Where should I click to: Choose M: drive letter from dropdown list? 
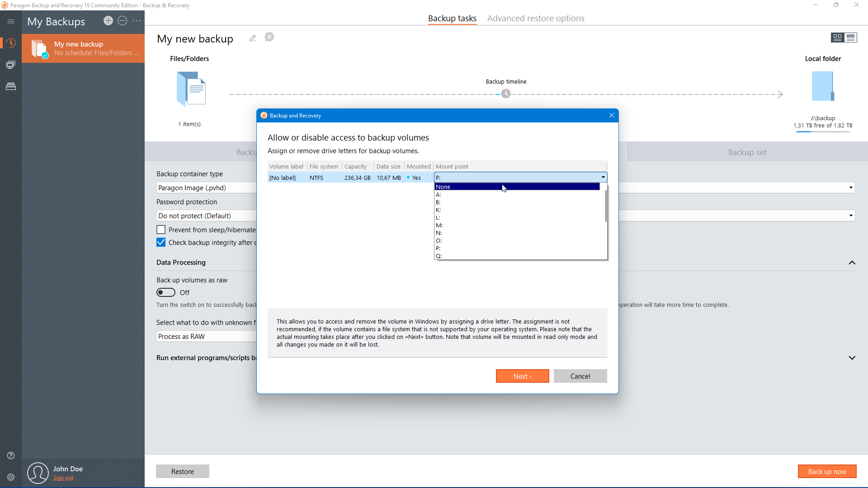tap(439, 225)
